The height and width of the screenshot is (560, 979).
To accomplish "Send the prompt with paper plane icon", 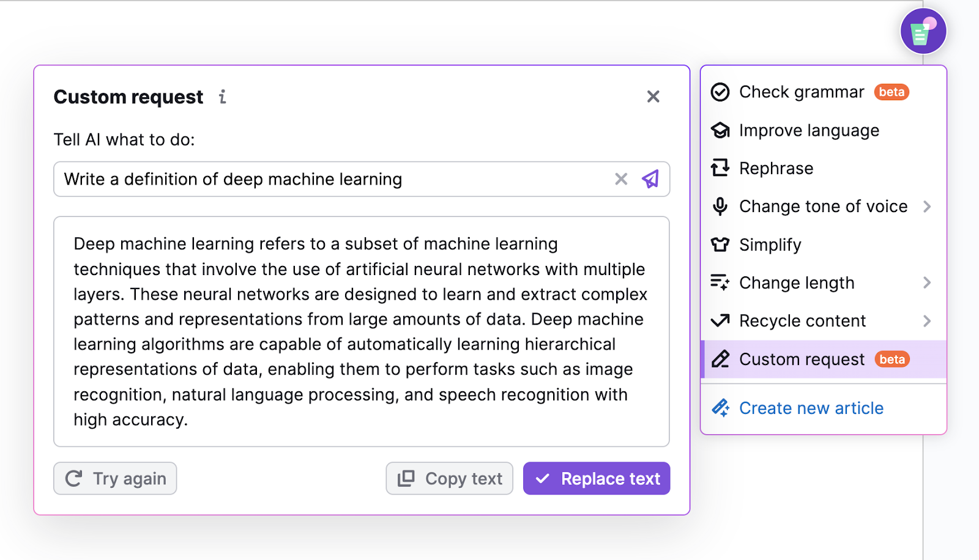I will click(x=650, y=179).
